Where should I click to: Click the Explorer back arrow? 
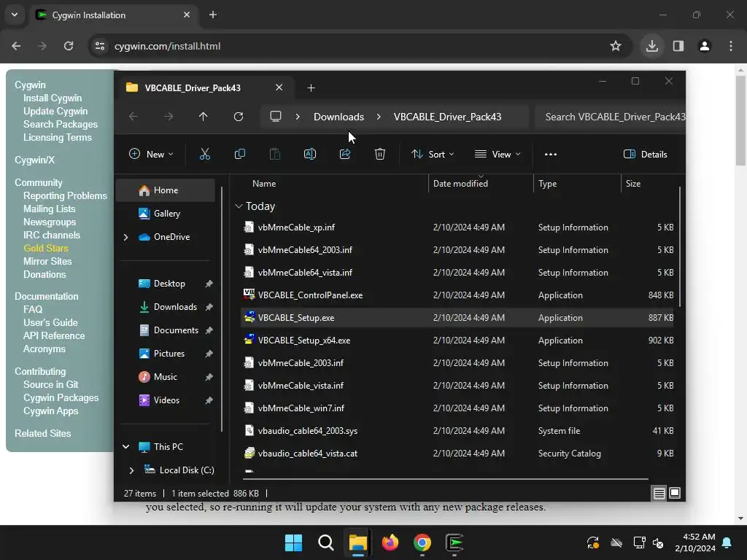[x=133, y=117]
